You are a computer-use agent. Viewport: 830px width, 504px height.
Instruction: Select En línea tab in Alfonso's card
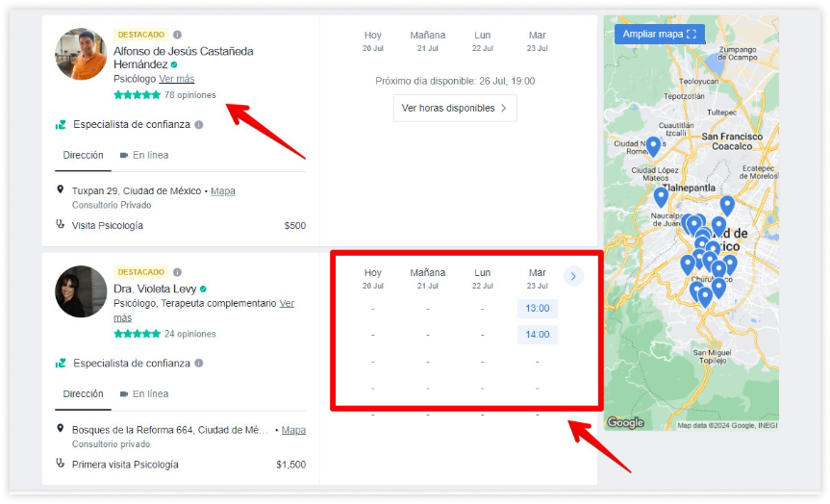[x=144, y=155]
